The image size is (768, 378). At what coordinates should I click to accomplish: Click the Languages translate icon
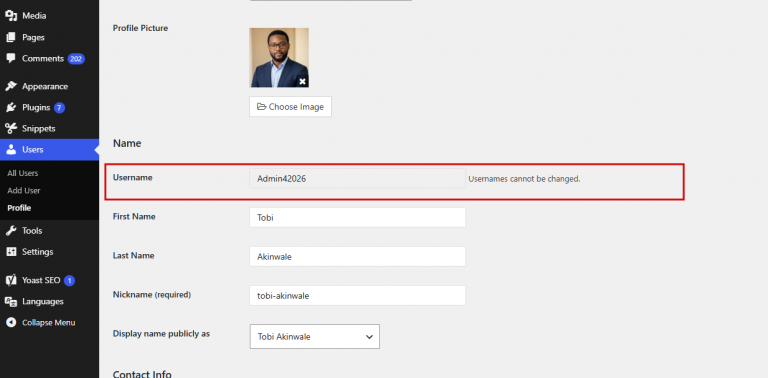(11, 302)
